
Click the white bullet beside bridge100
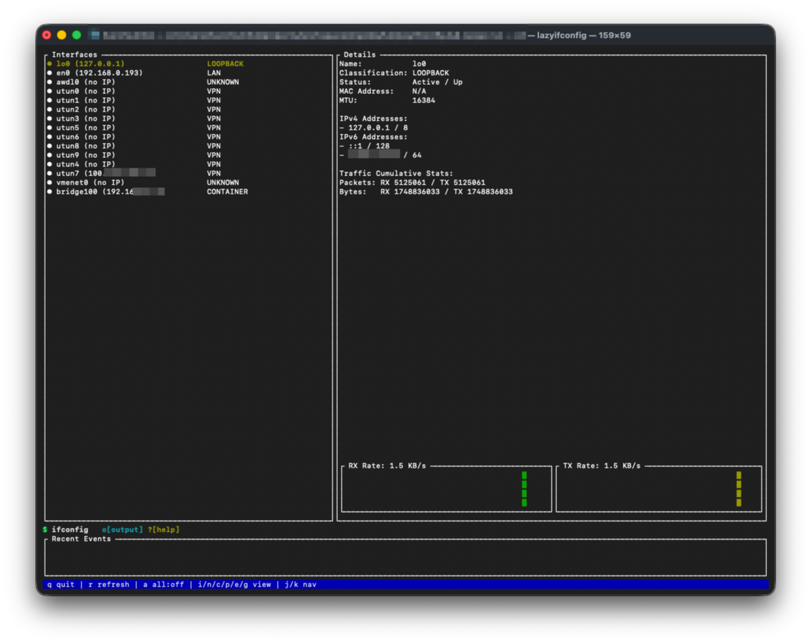[50, 192]
